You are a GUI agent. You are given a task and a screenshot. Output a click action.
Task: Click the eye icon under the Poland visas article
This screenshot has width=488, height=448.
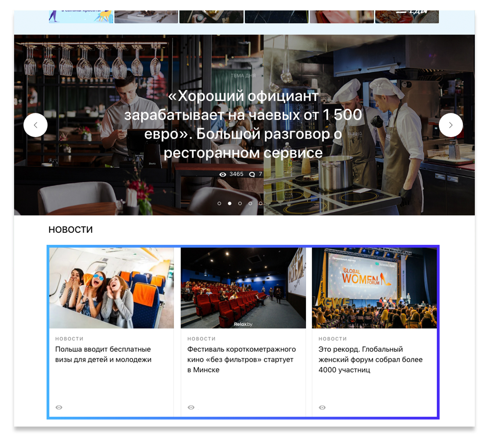point(59,407)
